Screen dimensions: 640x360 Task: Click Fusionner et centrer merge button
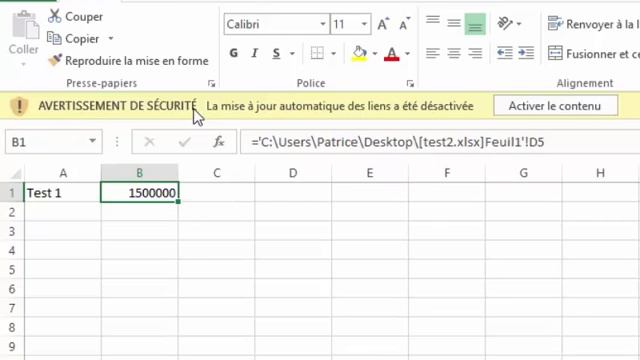coord(593,53)
